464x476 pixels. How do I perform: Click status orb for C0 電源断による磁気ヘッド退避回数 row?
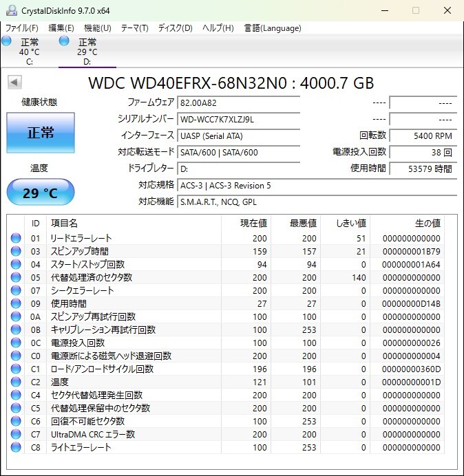[16, 356]
